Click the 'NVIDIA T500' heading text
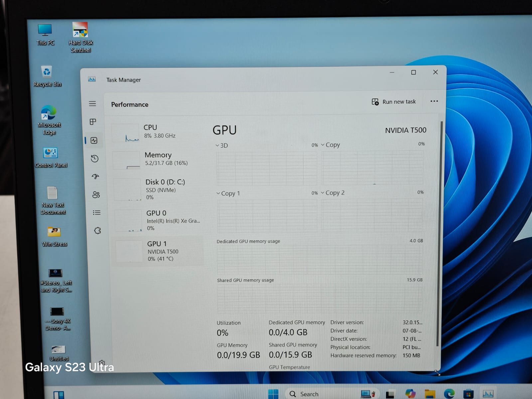 (x=406, y=130)
